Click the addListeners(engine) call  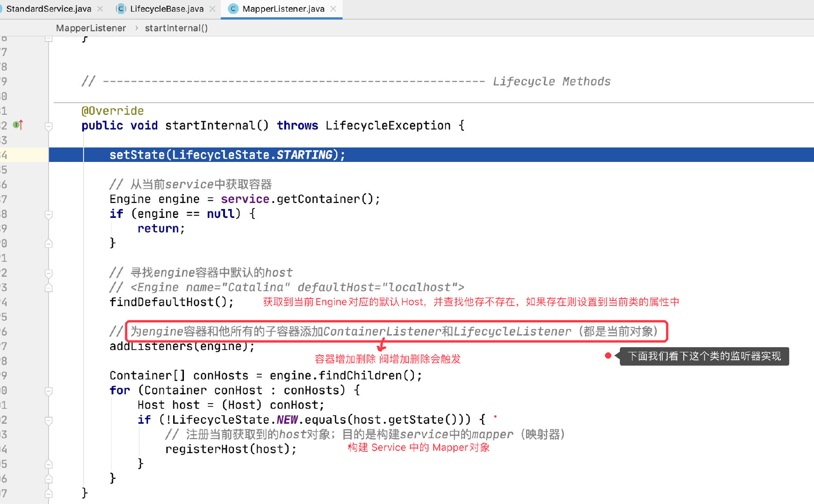(x=182, y=346)
